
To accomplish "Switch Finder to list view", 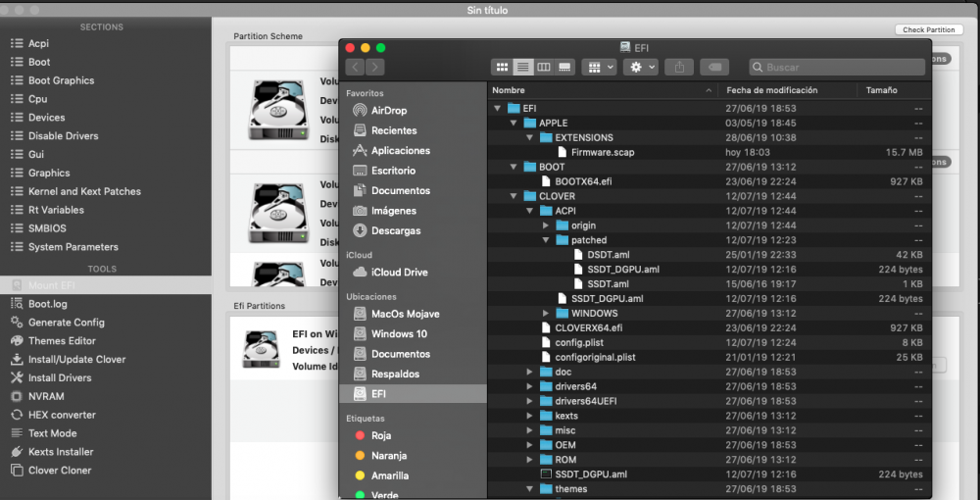I will click(523, 67).
